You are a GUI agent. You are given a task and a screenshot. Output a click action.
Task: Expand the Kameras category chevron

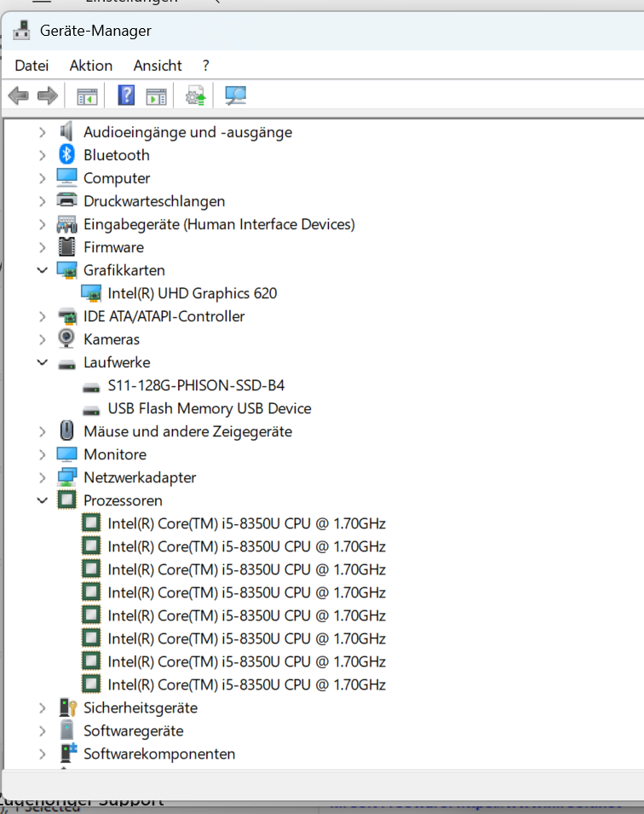click(43, 339)
